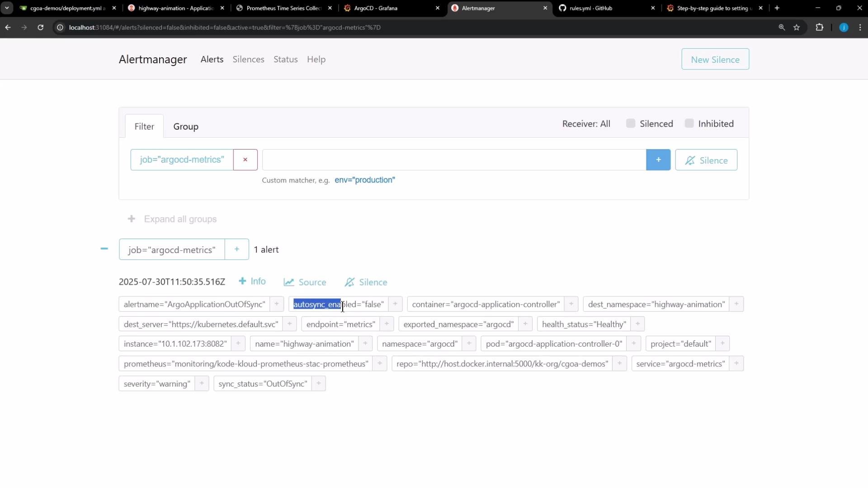Open Silences navigation item
Viewport: 868px width, 488px height.
click(x=249, y=59)
